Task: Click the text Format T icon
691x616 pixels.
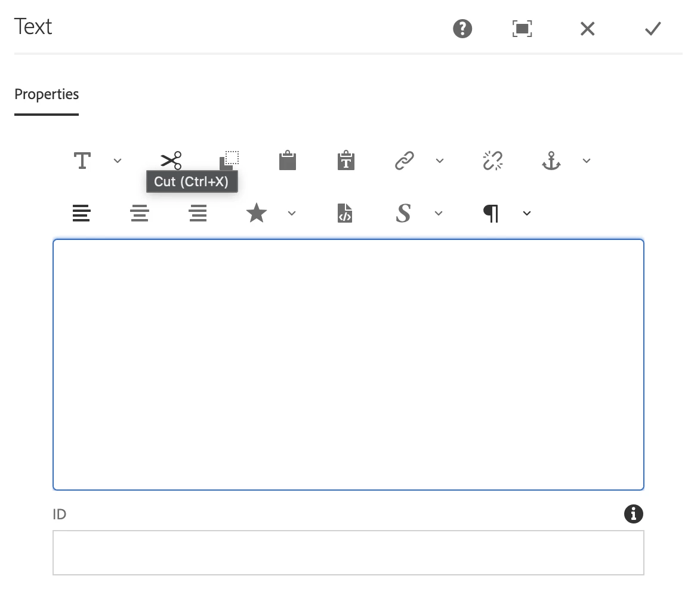Action: tap(82, 161)
